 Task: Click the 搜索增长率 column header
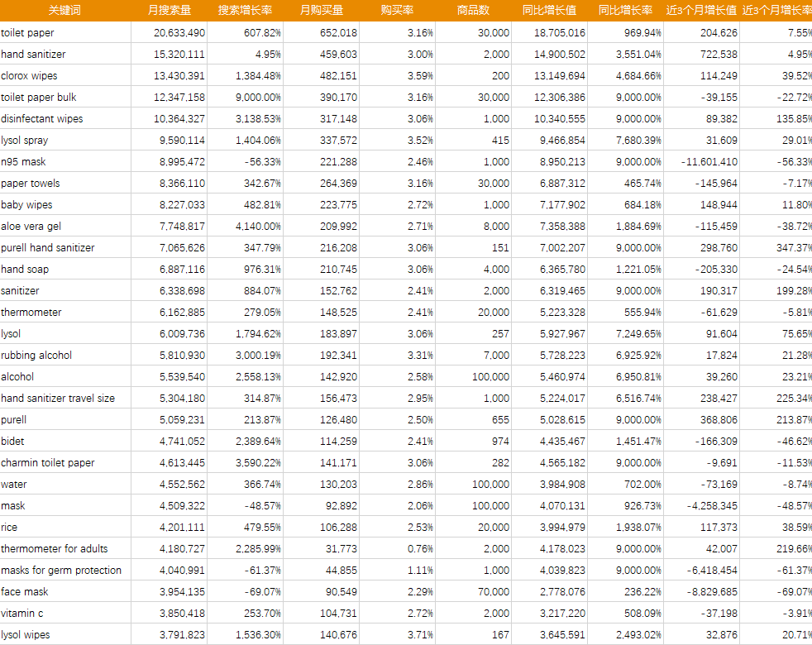point(245,11)
